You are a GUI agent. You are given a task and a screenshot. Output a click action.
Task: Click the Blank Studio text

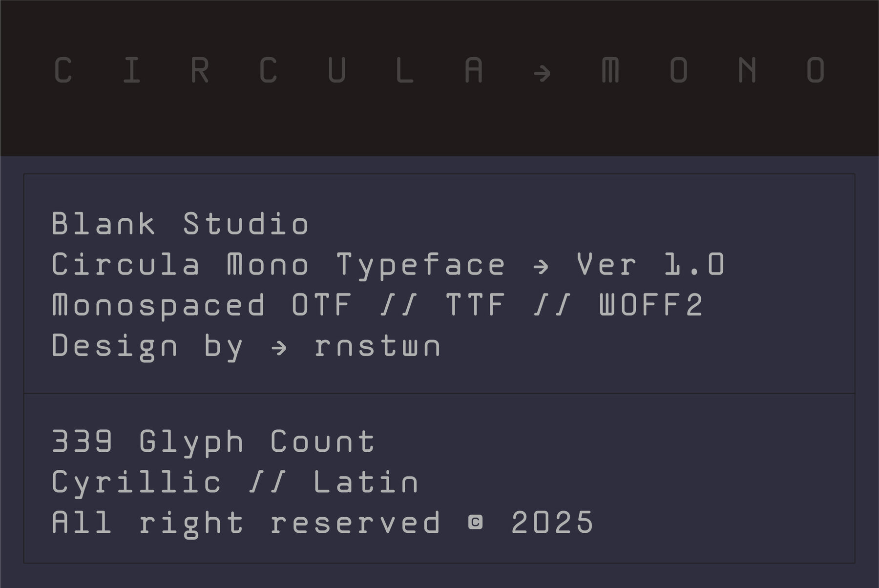pyautogui.click(x=180, y=224)
